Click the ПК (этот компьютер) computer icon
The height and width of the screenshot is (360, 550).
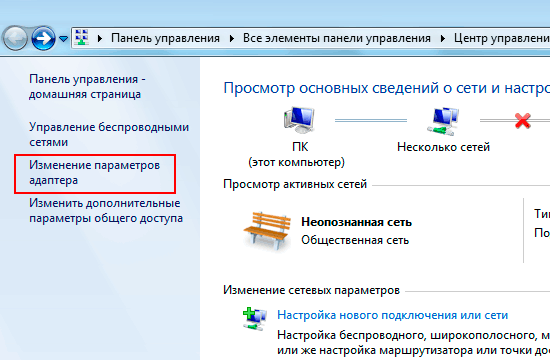pyautogui.click(x=299, y=120)
